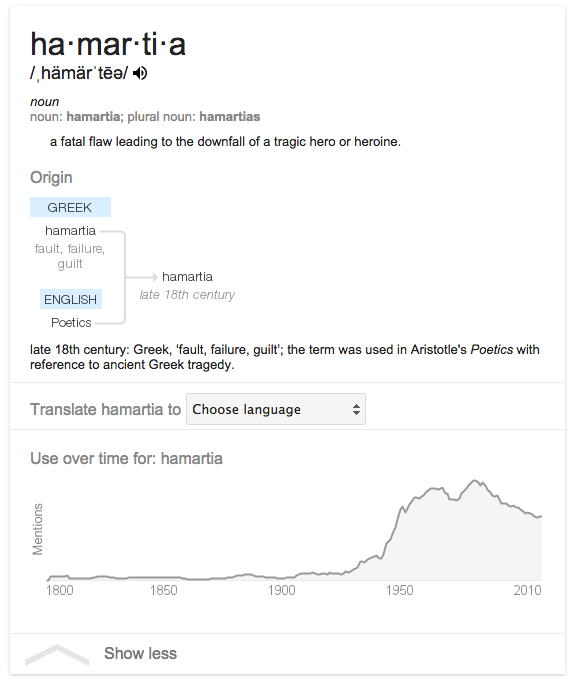Click the italic Poetics in the etymology text
The width and height of the screenshot is (573, 683).
point(492,349)
